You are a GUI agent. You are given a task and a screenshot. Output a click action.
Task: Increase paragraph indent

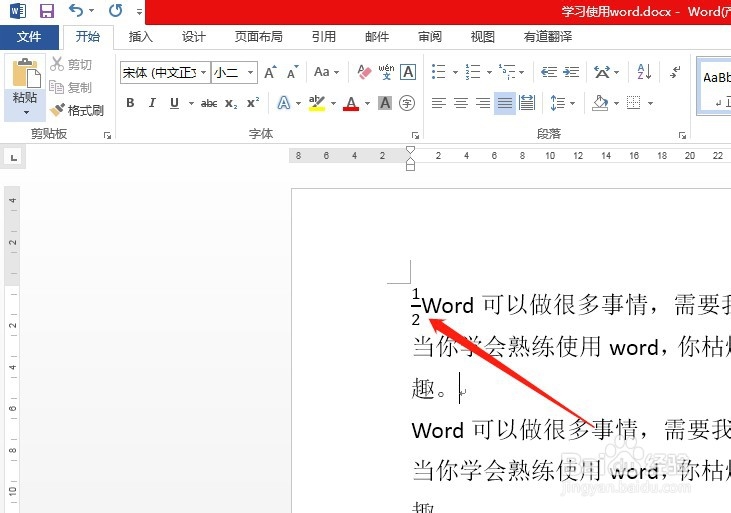pos(571,72)
